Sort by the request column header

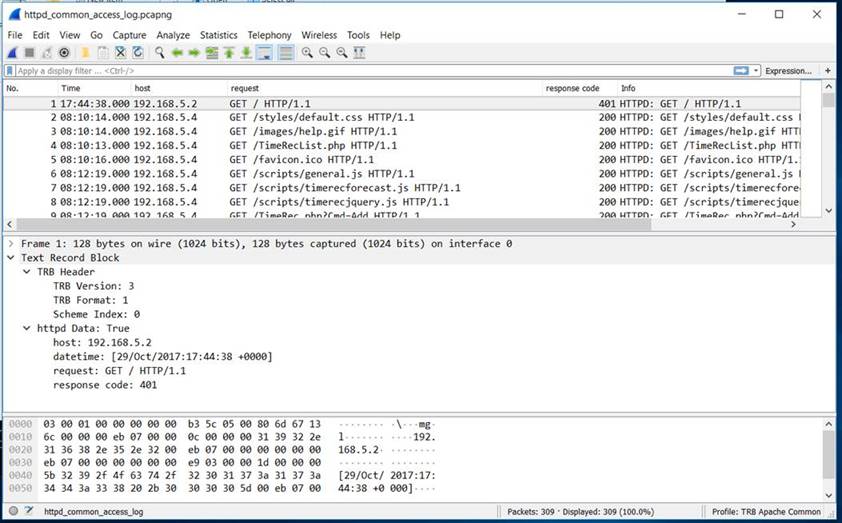pyautogui.click(x=384, y=88)
